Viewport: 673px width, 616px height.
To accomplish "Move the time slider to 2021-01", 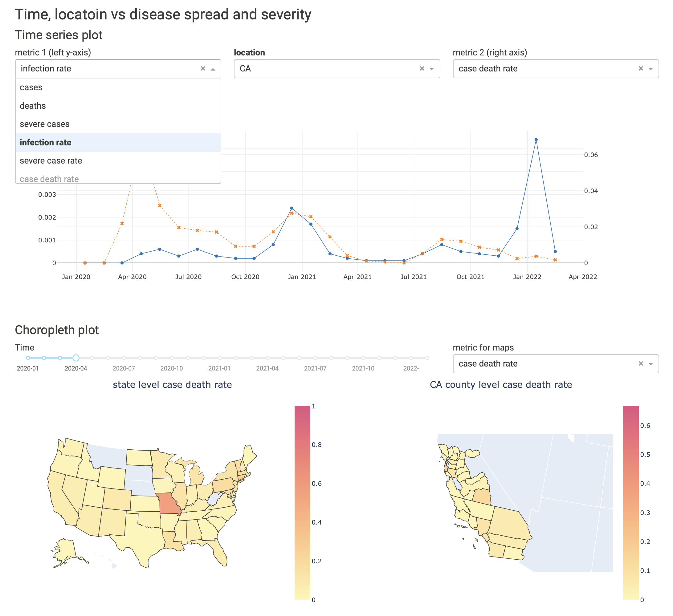I will pyautogui.click(x=220, y=358).
